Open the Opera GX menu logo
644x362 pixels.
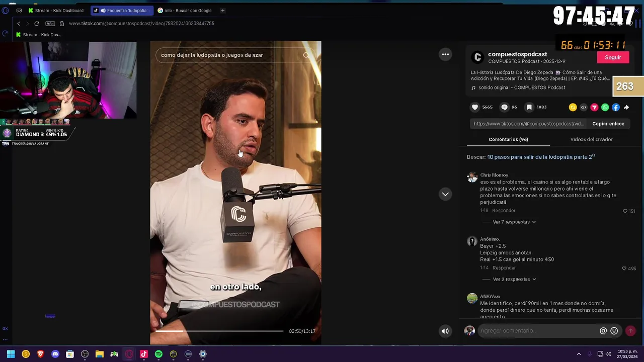pos(5,11)
